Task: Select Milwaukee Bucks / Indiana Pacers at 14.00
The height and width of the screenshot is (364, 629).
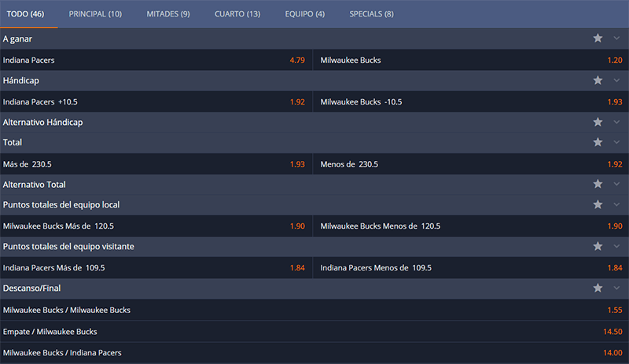Action: pyautogui.click(x=314, y=353)
